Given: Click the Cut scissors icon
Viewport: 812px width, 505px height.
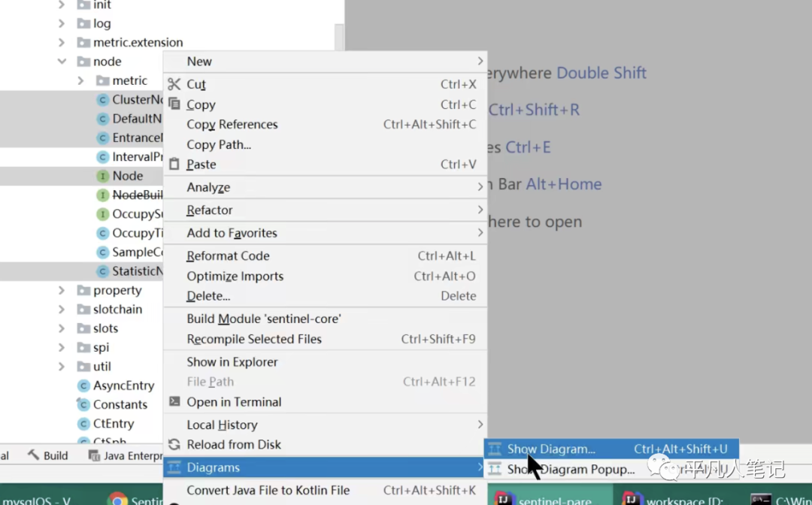Looking at the screenshot, I should tap(174, 84).
